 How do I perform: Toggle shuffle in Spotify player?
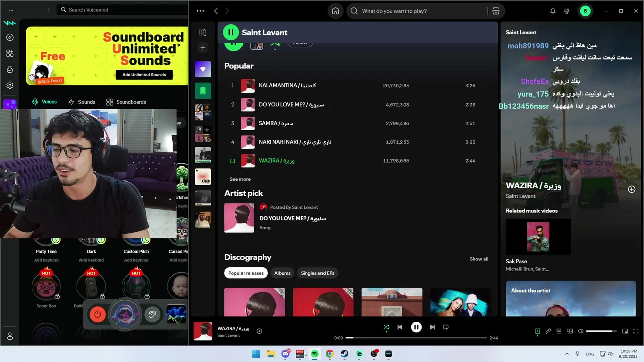[386, 327]
